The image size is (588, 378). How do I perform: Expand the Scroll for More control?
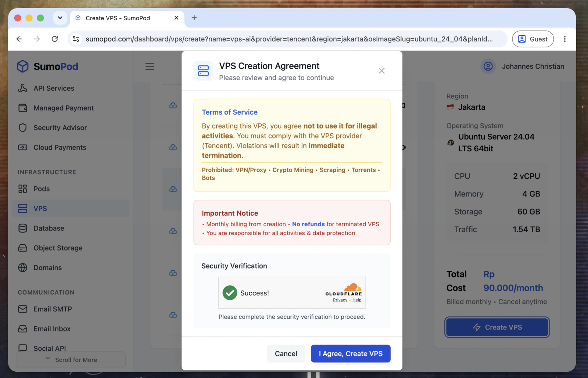[71, 360]
